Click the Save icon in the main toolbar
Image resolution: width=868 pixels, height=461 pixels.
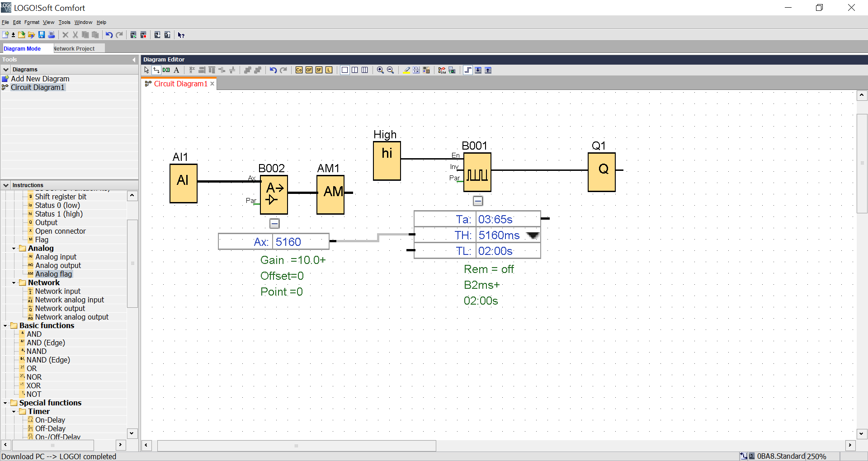tap(42, 35)
